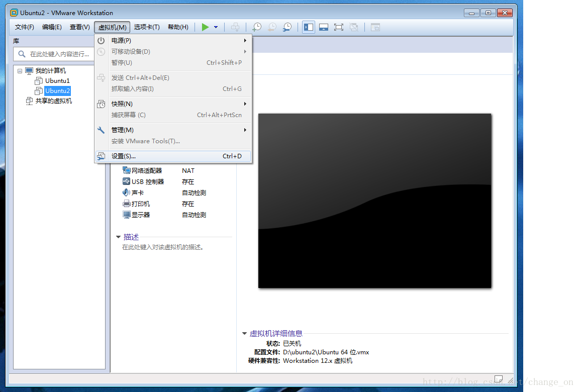The width and height of the screenshot is (579, 392).
Task: Open the 帮助(H) menu
Action: point(178,27)
